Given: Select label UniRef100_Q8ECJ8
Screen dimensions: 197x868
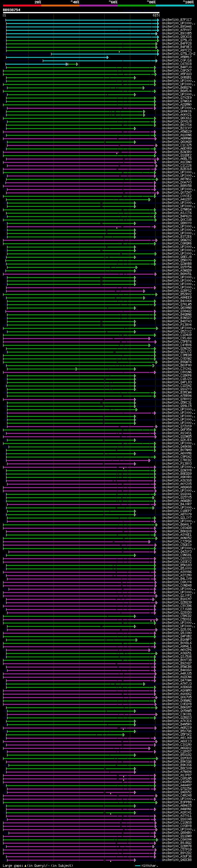Looking at the screenshot, I should 177,257.
